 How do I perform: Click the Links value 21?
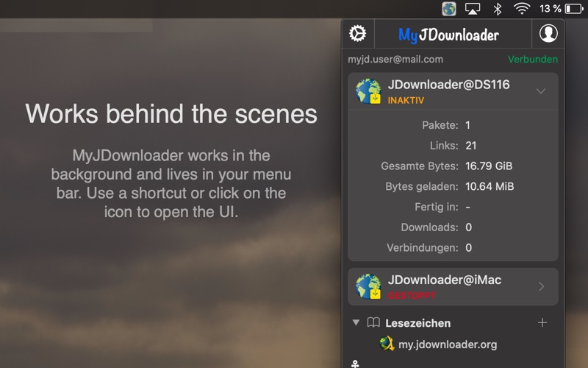pyautogui.click(x=470, y=145)
